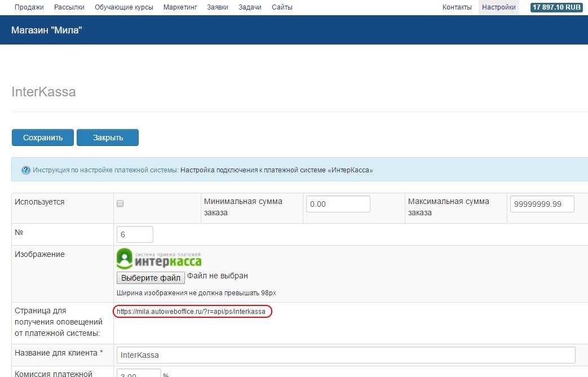Click the Интеркасса logo image

[x=158, y=259]
